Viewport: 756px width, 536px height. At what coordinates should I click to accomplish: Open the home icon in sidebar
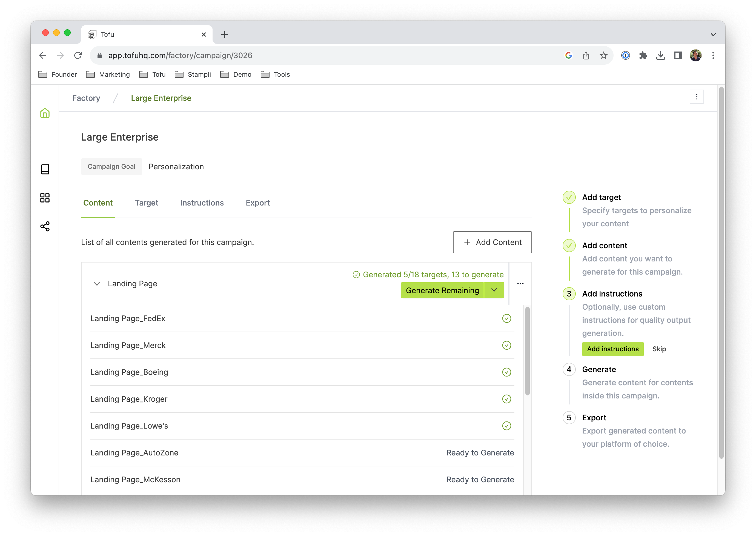tap(45, 113)
